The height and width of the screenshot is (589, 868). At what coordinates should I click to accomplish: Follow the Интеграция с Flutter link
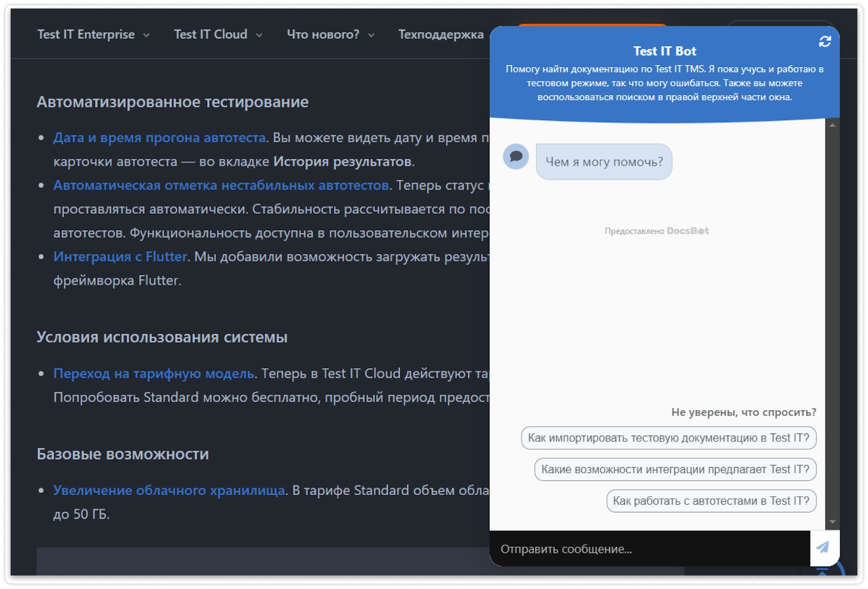120,257
